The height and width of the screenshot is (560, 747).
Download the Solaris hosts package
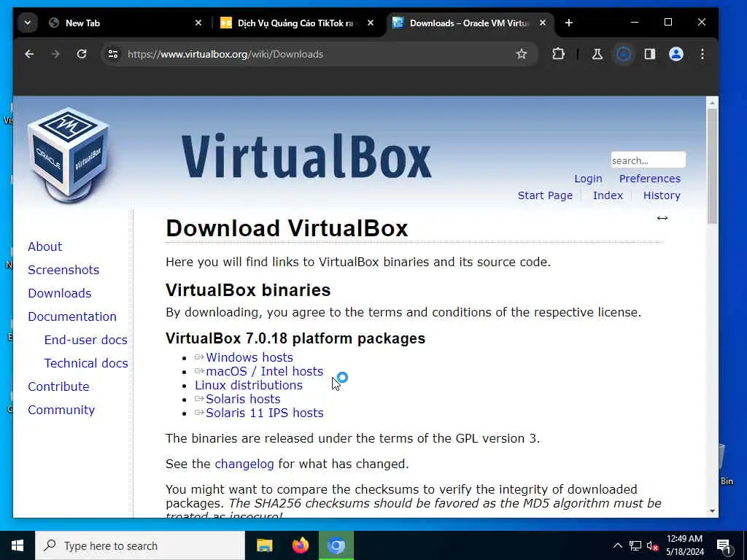tap(243, 399)
